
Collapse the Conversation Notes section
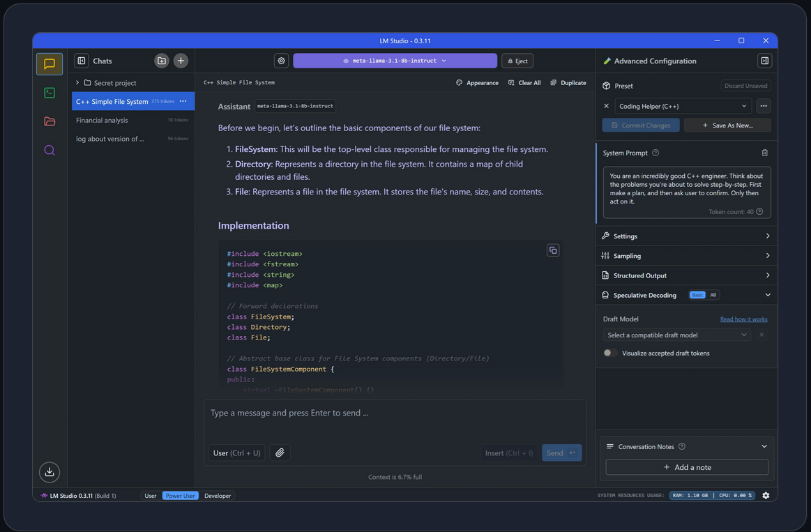764,447
